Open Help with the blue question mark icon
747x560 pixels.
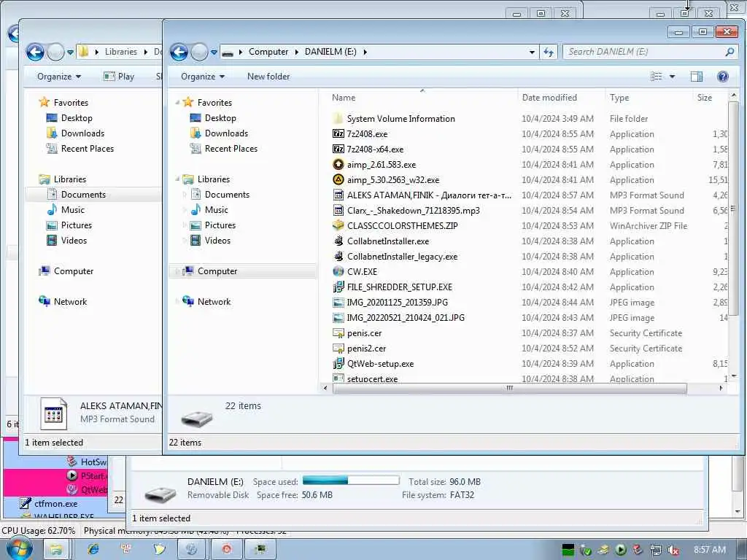pos(723,76)
